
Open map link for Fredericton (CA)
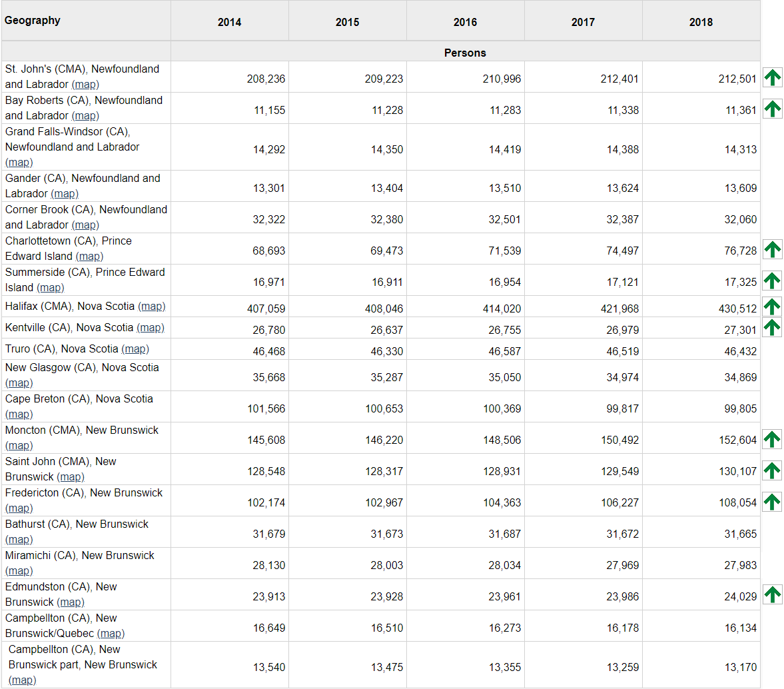pyautogui.click(x=19, y=508)
